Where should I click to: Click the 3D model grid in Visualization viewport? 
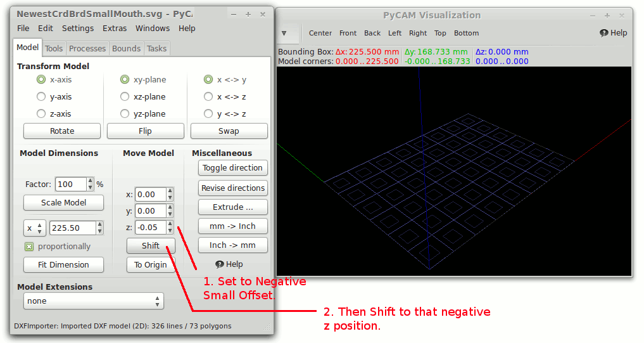click(x=449, y=190)
